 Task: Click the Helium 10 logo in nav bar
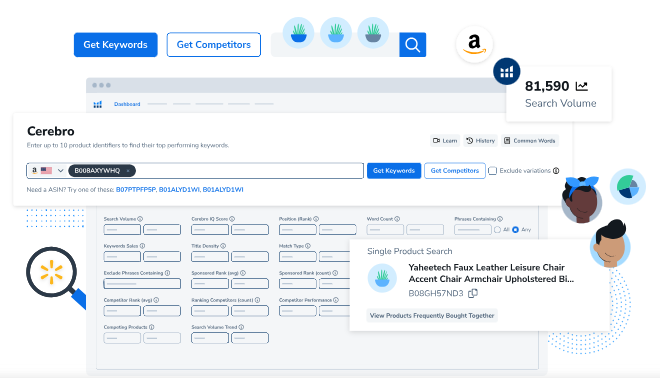[x=98, y=104]
